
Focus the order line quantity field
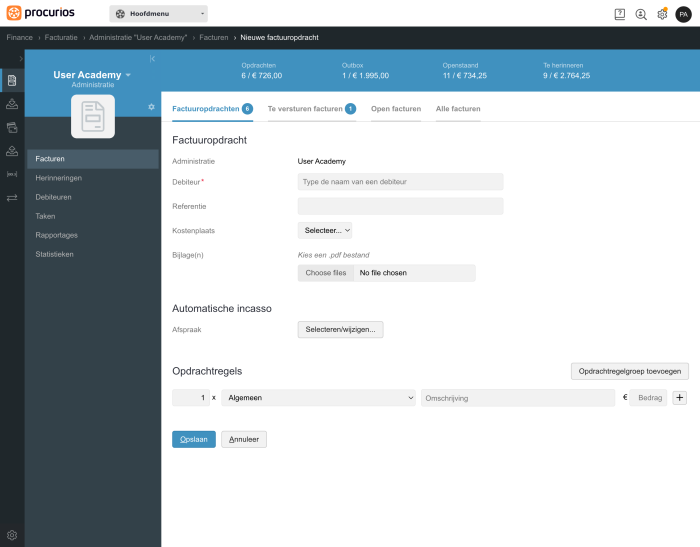[191, 397]
